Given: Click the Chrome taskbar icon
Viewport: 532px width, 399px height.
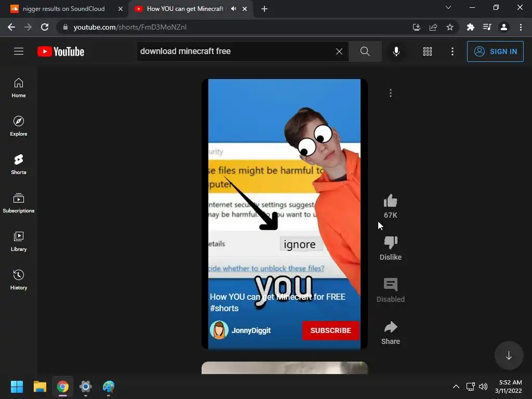Looking at the screenshot, I should click(x=63, y=387).
